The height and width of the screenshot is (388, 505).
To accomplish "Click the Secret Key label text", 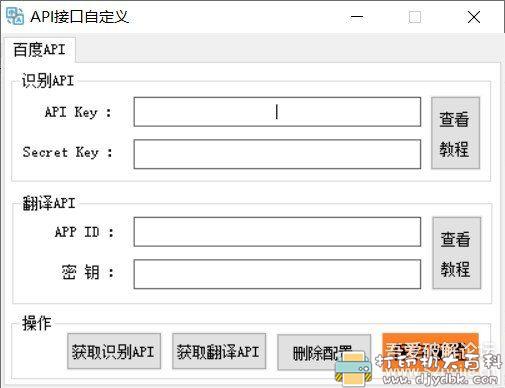I will click(68, 152).
